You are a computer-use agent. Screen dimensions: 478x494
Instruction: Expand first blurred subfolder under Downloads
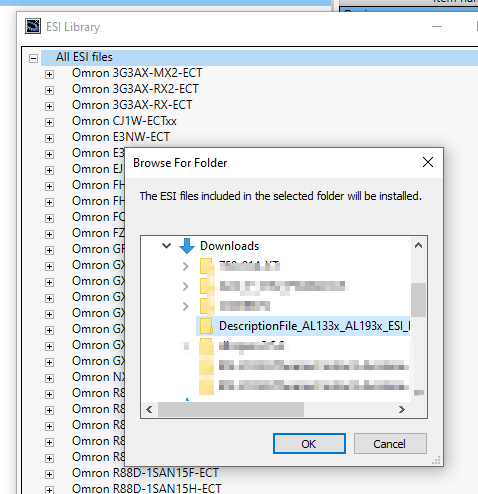pos(186,266)
